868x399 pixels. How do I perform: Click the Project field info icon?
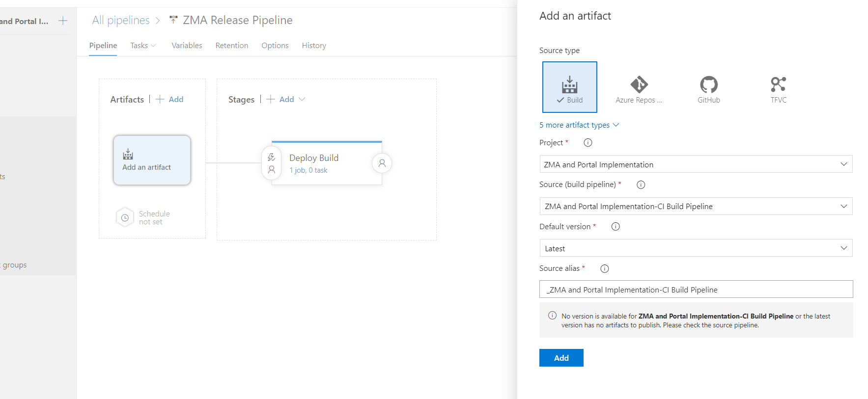click(588, 143)
